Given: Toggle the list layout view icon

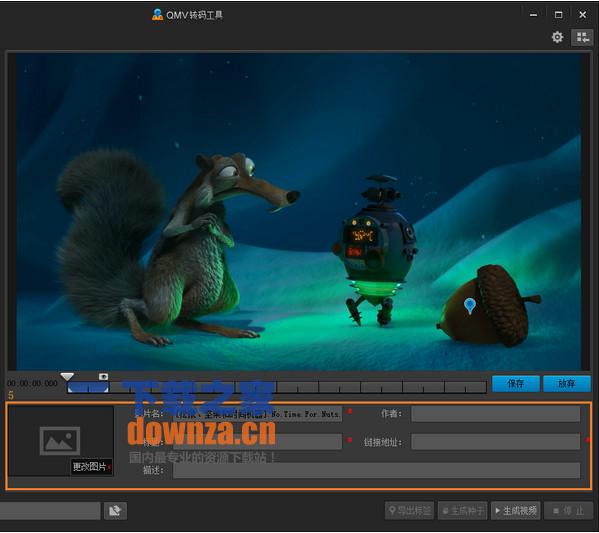Looking at the screenshot, I should point(582,37).
